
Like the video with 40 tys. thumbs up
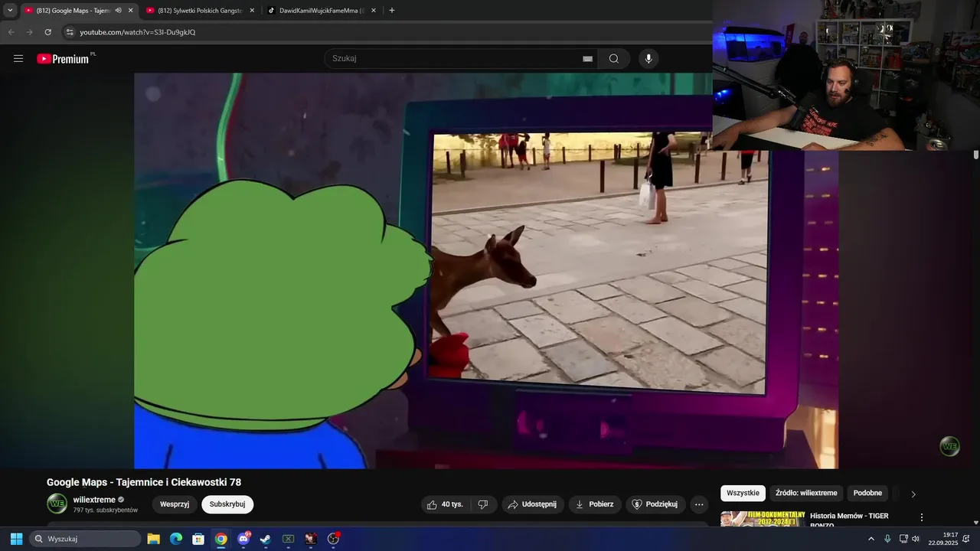point(445,504)
